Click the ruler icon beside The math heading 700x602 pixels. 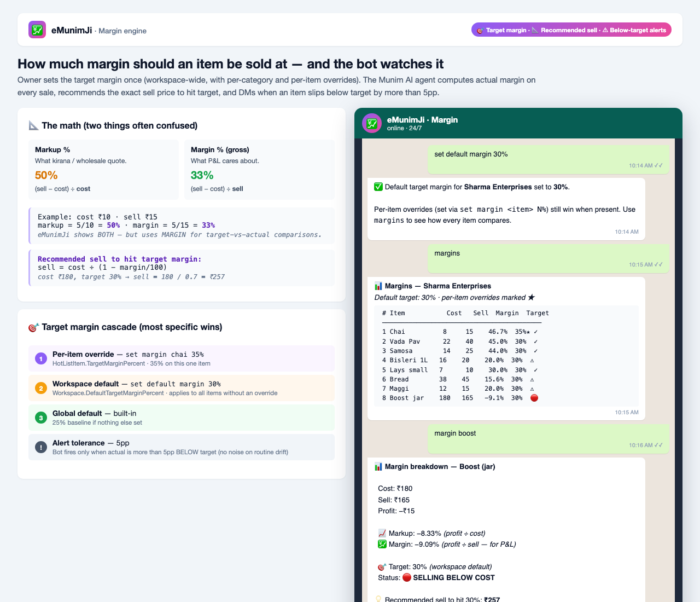(33, 125)
